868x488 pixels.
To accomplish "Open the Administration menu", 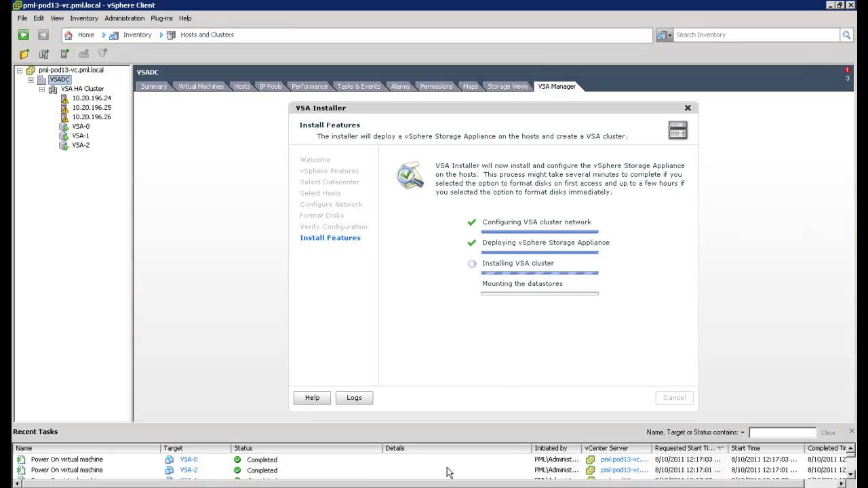I will (124, 18).
